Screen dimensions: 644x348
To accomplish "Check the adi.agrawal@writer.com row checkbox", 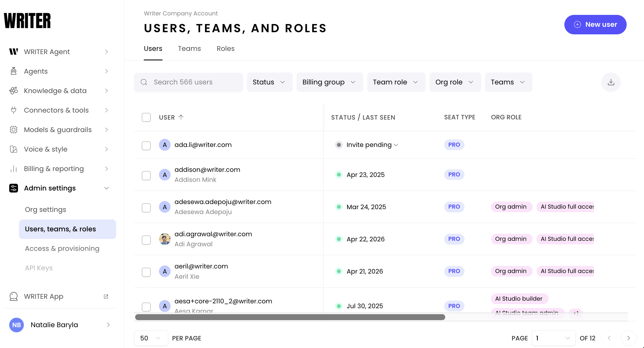I will [146, 240].
